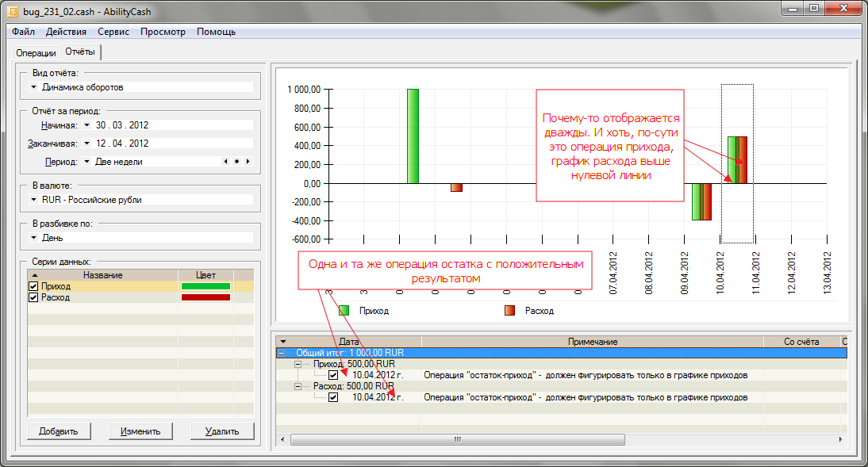Reset to the current period with dot button
The width and height of the screenshot is (868, 467).
coord(236,162)
